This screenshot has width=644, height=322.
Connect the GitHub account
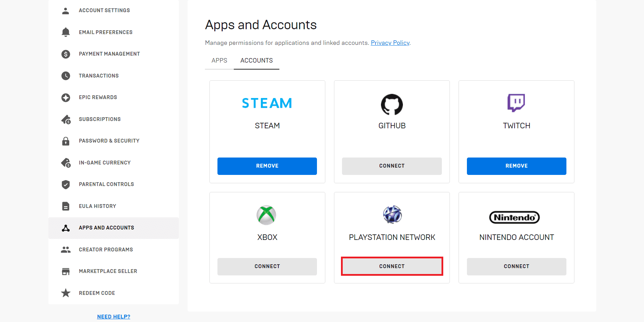pos(392,166)
